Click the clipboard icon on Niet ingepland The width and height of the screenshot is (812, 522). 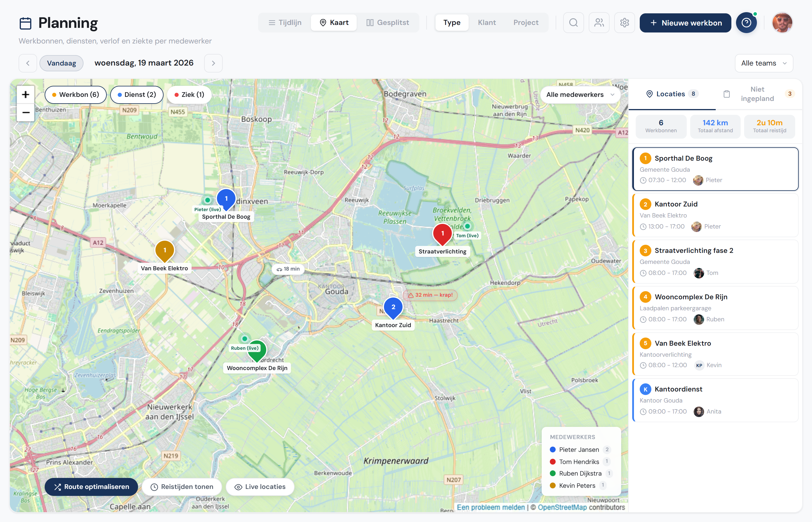[727, 94]
